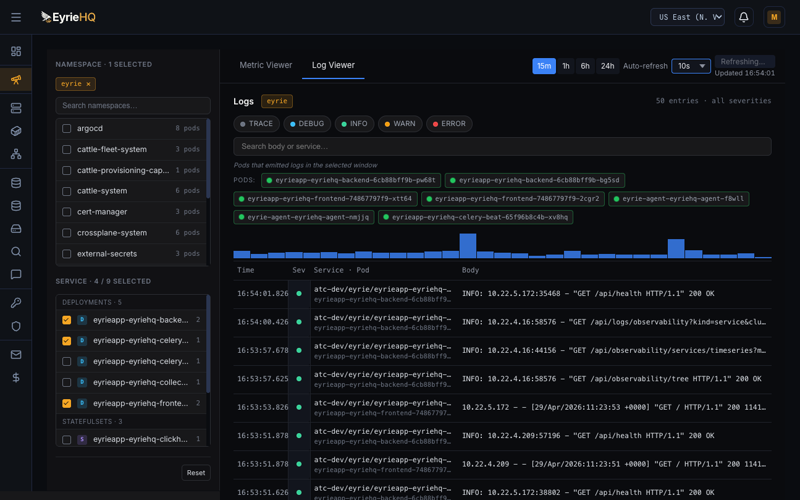Screen dimensions: 800x500
Task: Check the cattle-provisioning-cap namespace checkbox
Action: pos(66,170)
